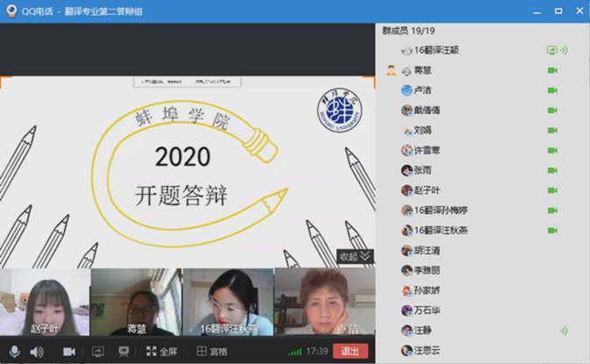Viewport: 590px width, 364px height.
Task: Enter full screen mode with 全屏
Action: (162, 352)
